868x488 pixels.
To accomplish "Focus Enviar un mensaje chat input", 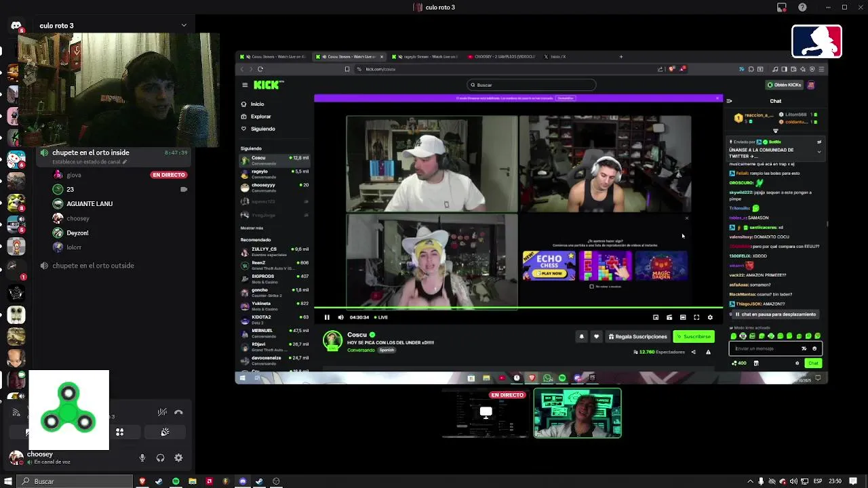I will tap(775, 348).
